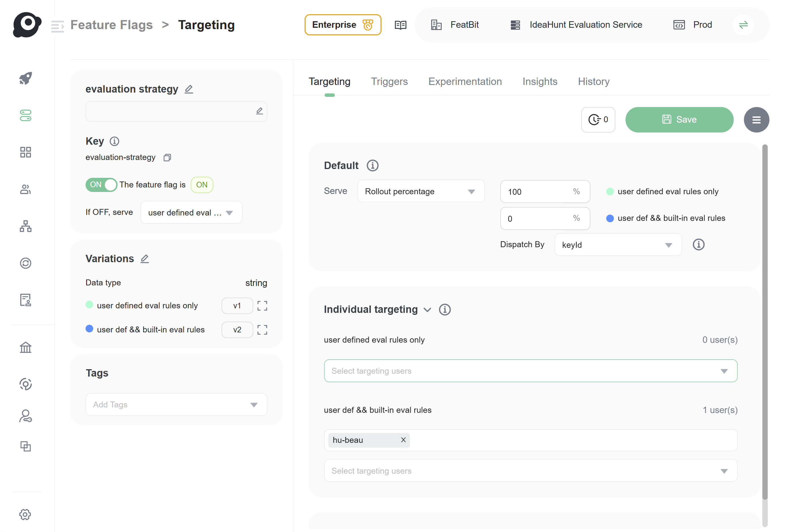This screenshot has width=785, height=532.
Task: Remove hu-beau from targeted users
Action: (403, 440)
